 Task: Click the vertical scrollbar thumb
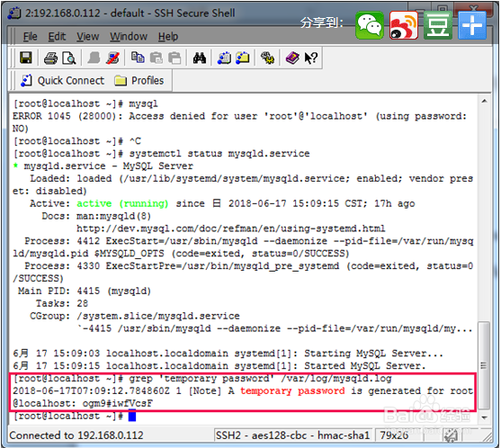pos(485,365)
